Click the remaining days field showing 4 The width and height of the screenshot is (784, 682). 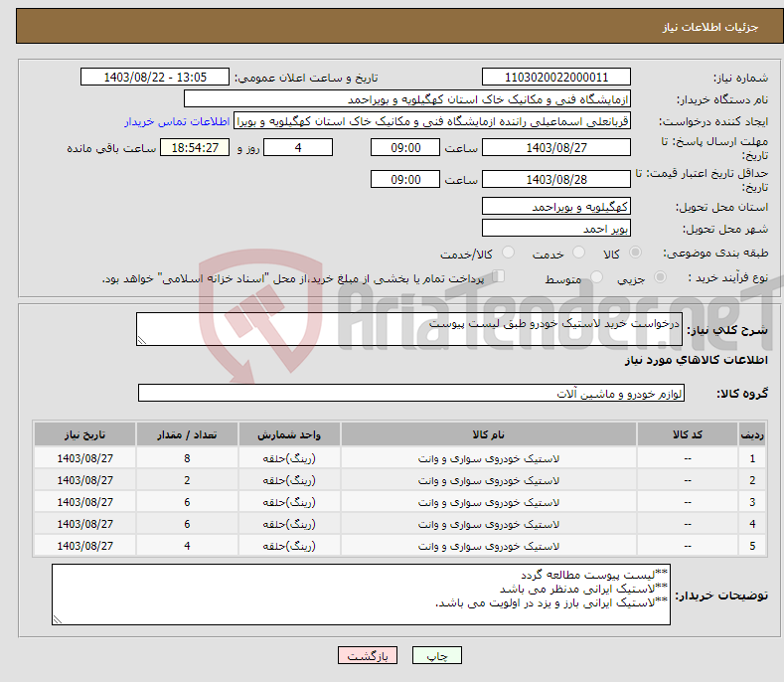click(298, 147)
